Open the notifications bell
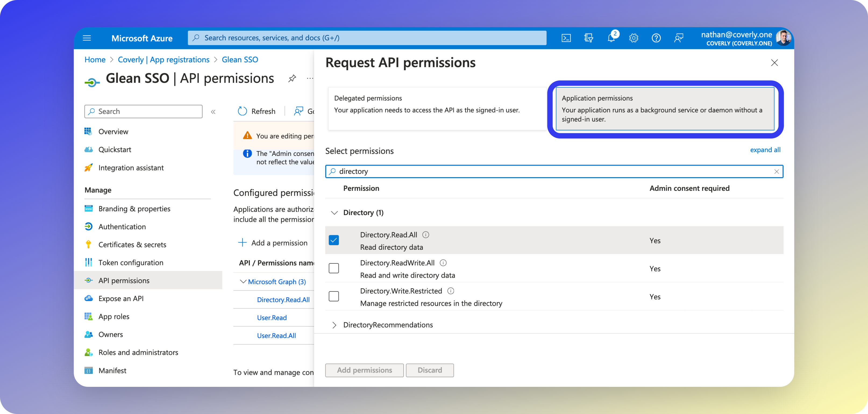 pyautogui.click(x=611, y=38)
